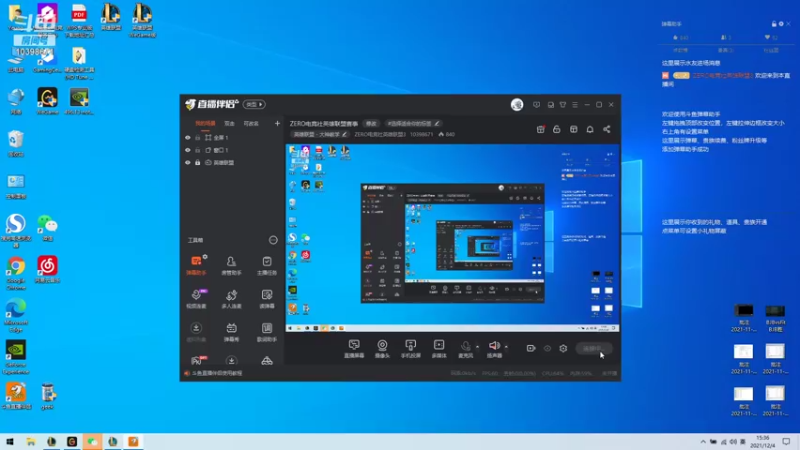The width and height of the screenshot is (800, 450).
Task: Collapse the 工具箱 toolbox panel
Action: (x=273, y=240)
